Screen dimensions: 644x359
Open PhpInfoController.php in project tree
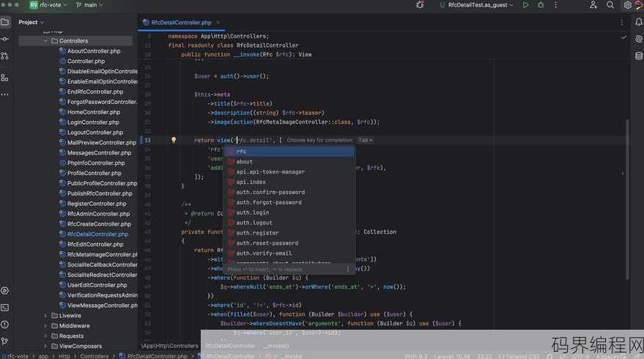[96, 163]
